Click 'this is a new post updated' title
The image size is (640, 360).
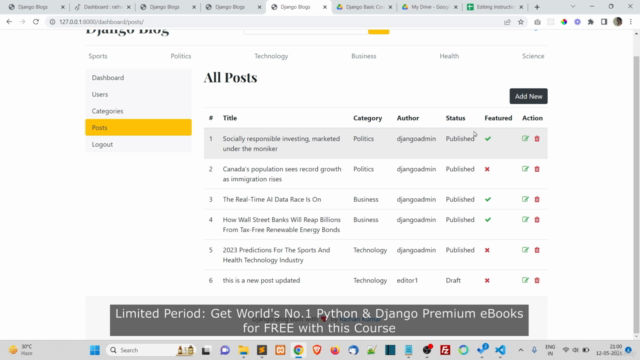coord(261,280)
